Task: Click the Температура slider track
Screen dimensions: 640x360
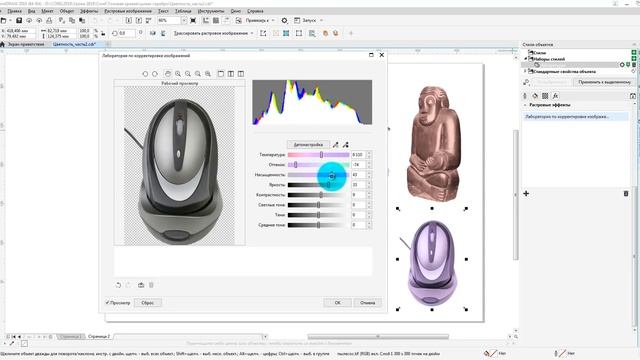Action: (x=318, y=155)
